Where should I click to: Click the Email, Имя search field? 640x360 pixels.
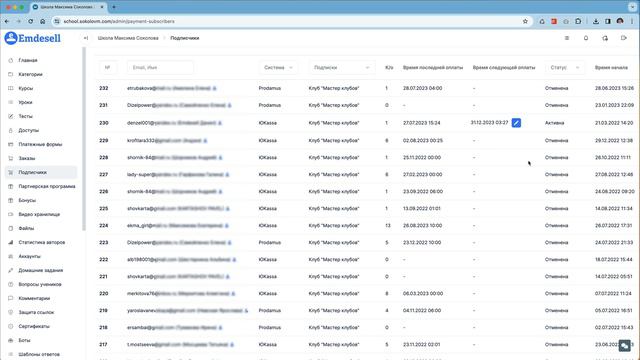coord(160,67)
